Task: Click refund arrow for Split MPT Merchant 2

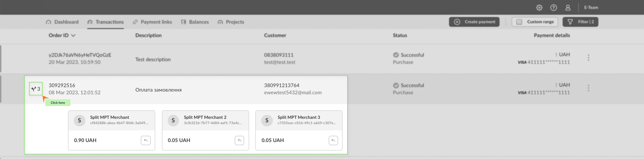Action: [x=239, y=140]
